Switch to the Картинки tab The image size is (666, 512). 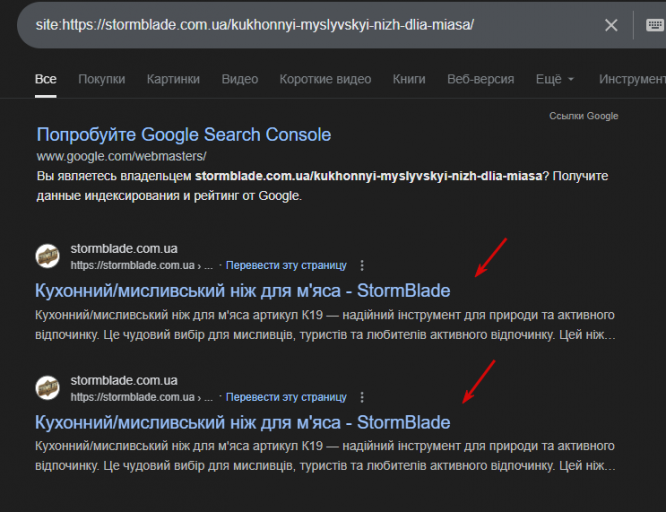tap(173, 79)
